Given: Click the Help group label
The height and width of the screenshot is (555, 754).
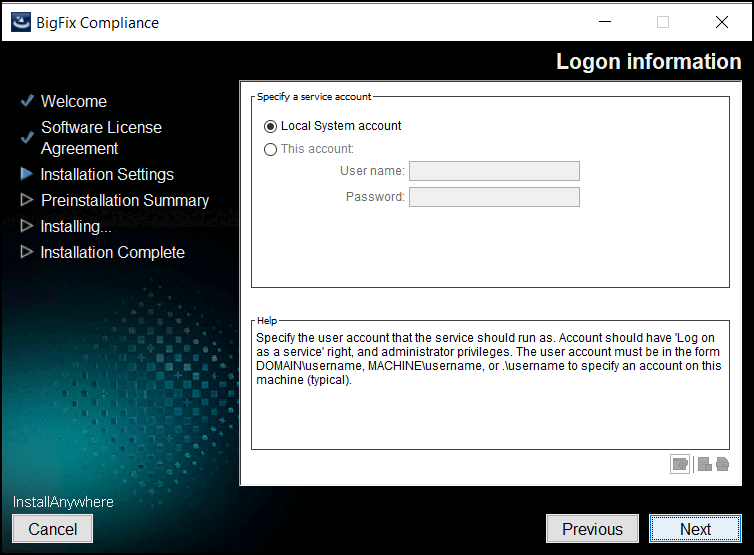Looking at the screenshot, I should pos(267,321).
